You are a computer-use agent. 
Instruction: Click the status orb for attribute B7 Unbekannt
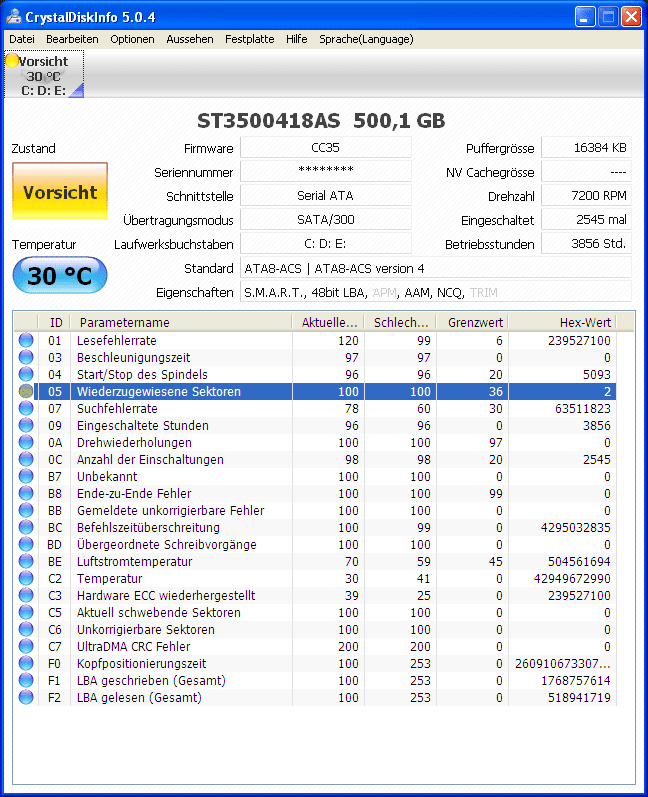tap(26, 476)
